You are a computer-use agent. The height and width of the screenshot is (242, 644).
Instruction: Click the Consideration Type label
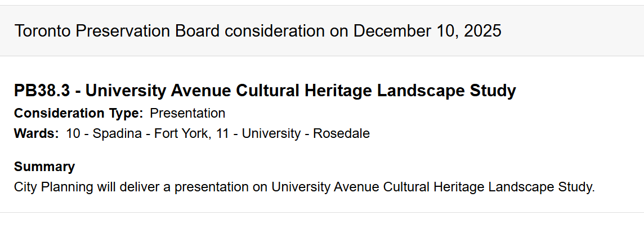(78, 113)
